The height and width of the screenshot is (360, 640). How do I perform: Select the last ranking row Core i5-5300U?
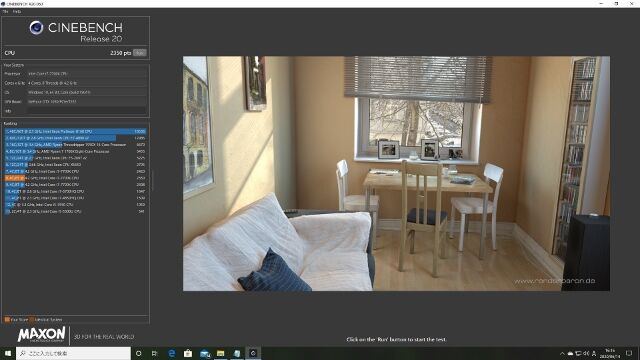(x=76, y=211)
